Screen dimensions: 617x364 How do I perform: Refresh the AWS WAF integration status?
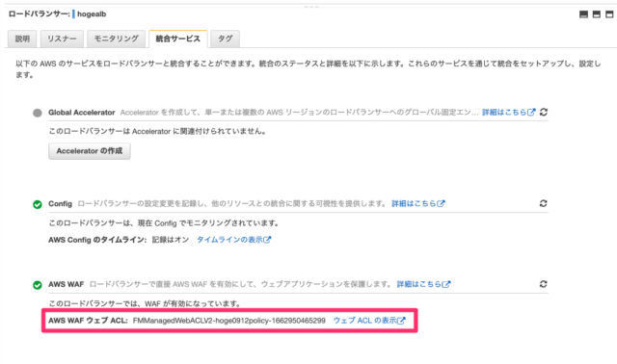[x=544, y=284]
